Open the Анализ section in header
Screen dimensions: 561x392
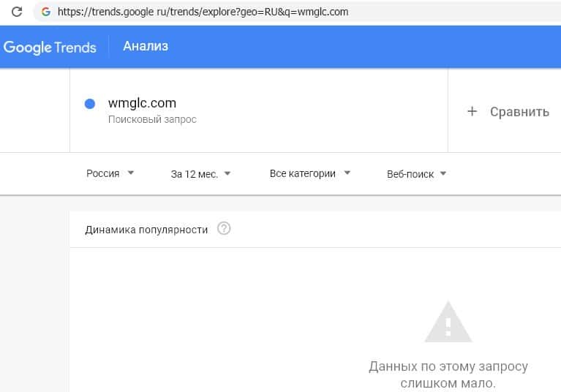pos(146,47)
